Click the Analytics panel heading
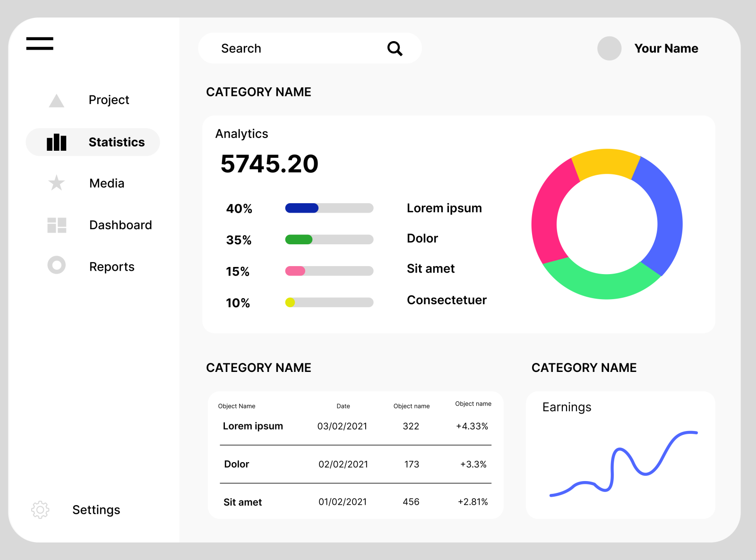Screen dimensions: 756x560 tap(241, 134)
